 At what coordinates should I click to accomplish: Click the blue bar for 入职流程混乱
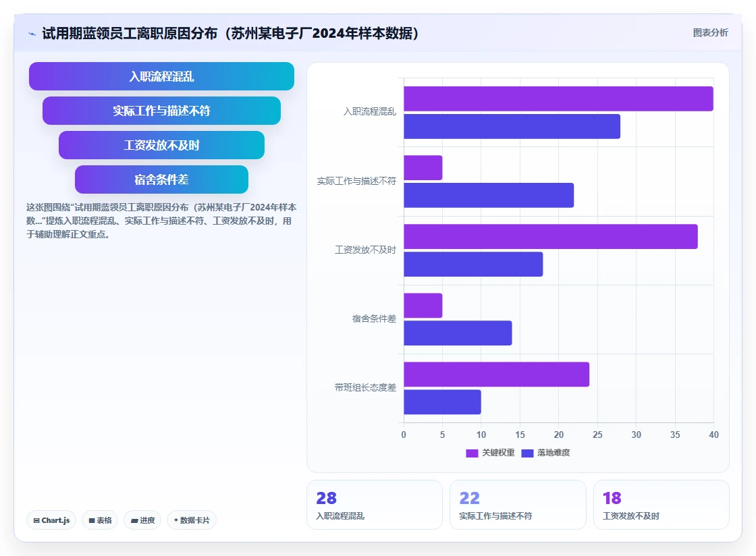[512, 126]
